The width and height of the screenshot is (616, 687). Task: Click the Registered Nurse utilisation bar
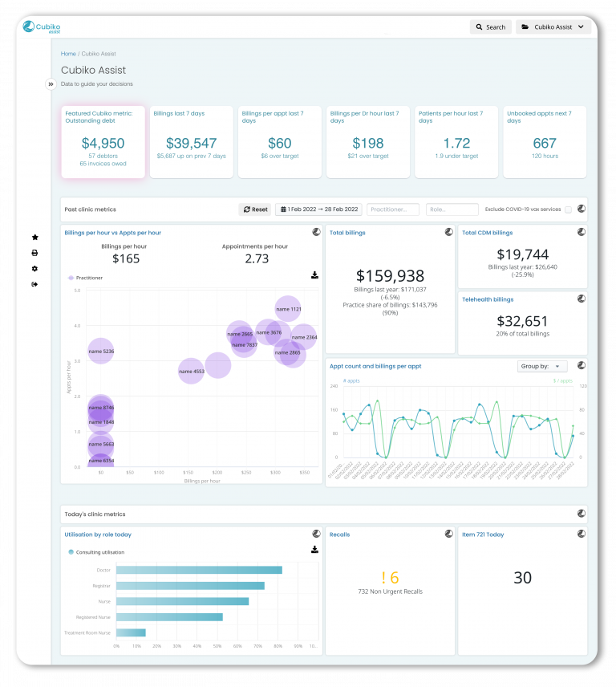(x=169, y=617)
